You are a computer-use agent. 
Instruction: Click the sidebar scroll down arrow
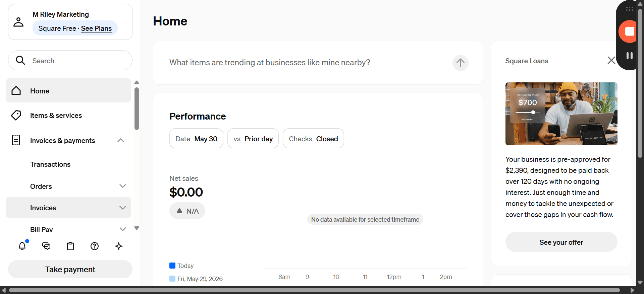coord(137,228)
